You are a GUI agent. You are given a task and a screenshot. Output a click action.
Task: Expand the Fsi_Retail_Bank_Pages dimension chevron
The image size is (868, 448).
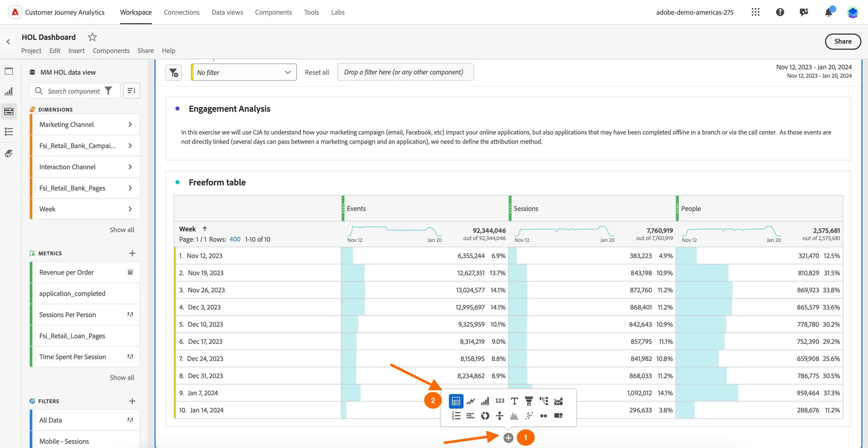[130, 188]
